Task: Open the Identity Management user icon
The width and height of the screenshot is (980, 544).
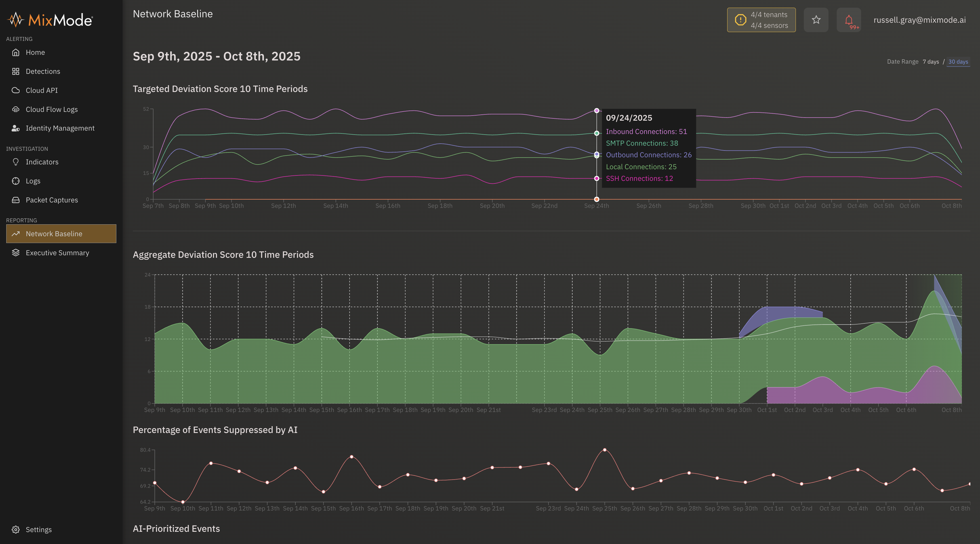Action: (x=16, y=128)
